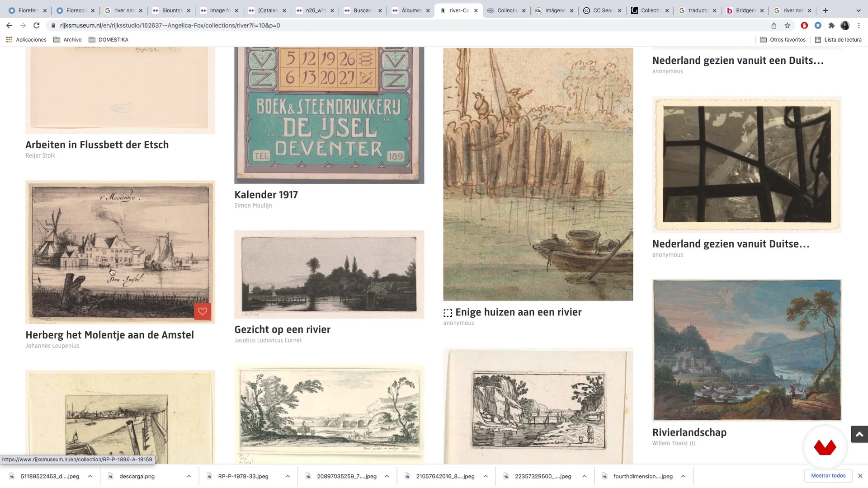Click Mostrar todos downloads button

pyautogui.click(x=828, y=475)
